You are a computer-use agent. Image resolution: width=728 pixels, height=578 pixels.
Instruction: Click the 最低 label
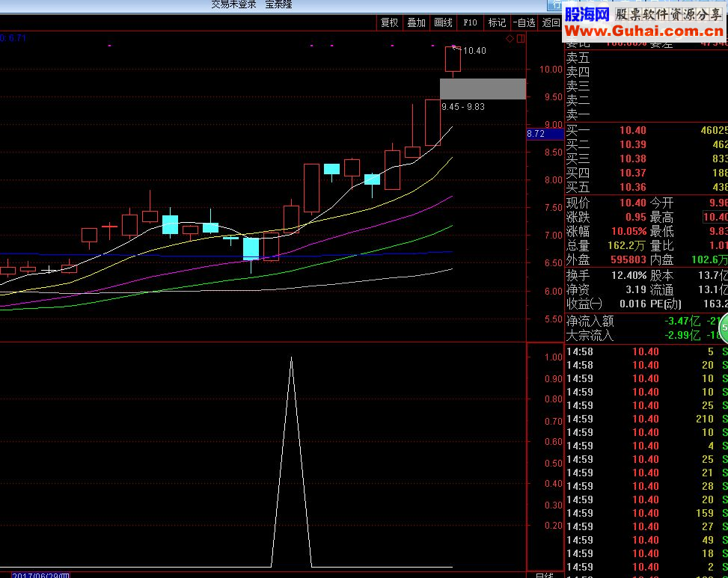click(x=661, y=231)
